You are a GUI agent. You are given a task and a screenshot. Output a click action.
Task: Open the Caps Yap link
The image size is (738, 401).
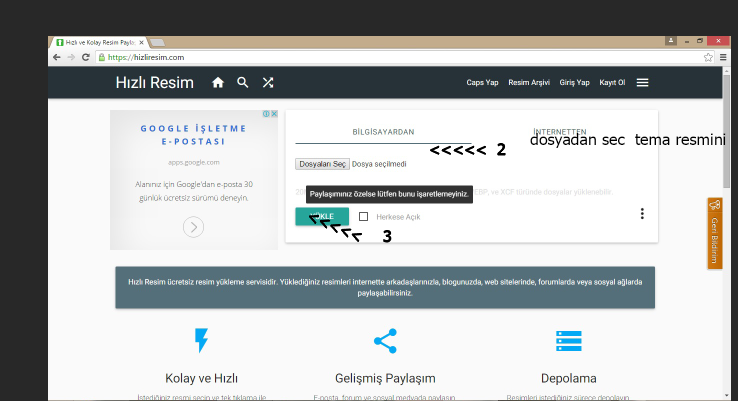click(482, 83)
